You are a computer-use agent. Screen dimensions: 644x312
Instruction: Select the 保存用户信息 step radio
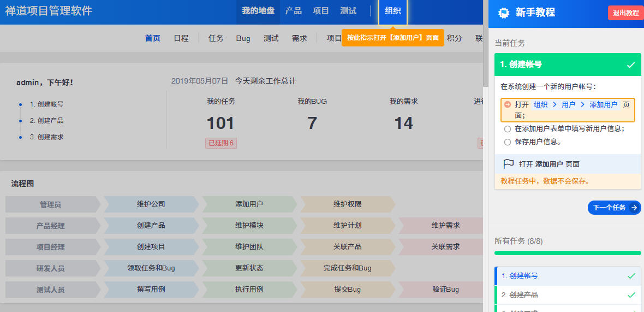point(508,142)
